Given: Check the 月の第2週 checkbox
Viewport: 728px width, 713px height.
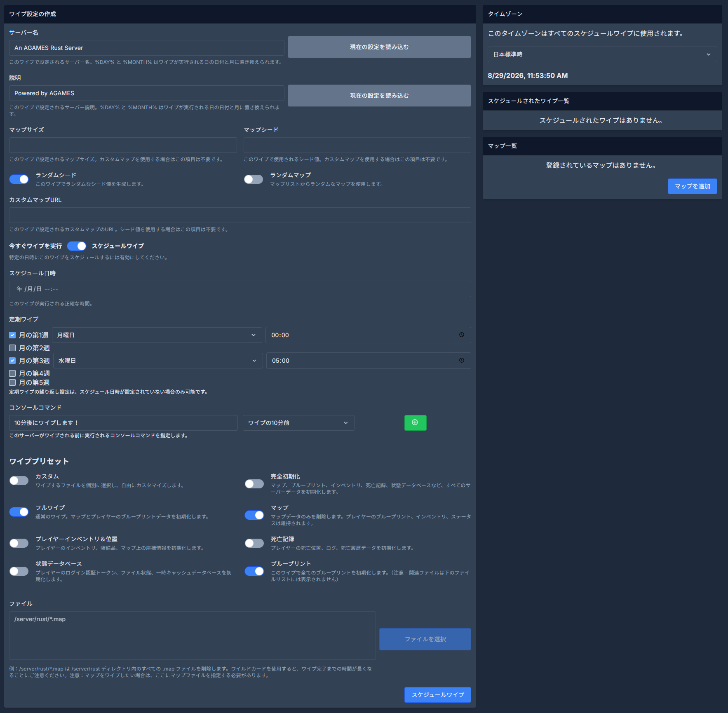Looking at the screenshot, I should pos(12,348).
